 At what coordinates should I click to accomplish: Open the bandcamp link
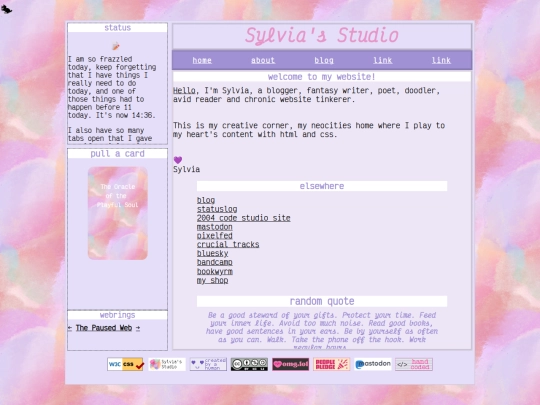pos(215,262)
